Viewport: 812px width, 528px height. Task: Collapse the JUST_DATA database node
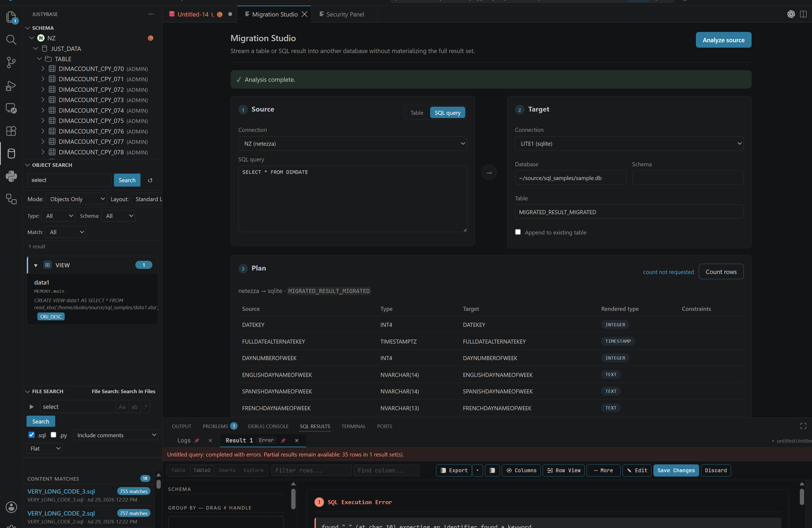(35, 48)
